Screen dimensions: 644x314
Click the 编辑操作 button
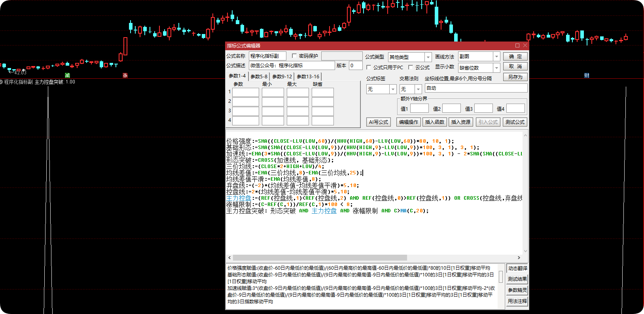click(x=409, y=122)
